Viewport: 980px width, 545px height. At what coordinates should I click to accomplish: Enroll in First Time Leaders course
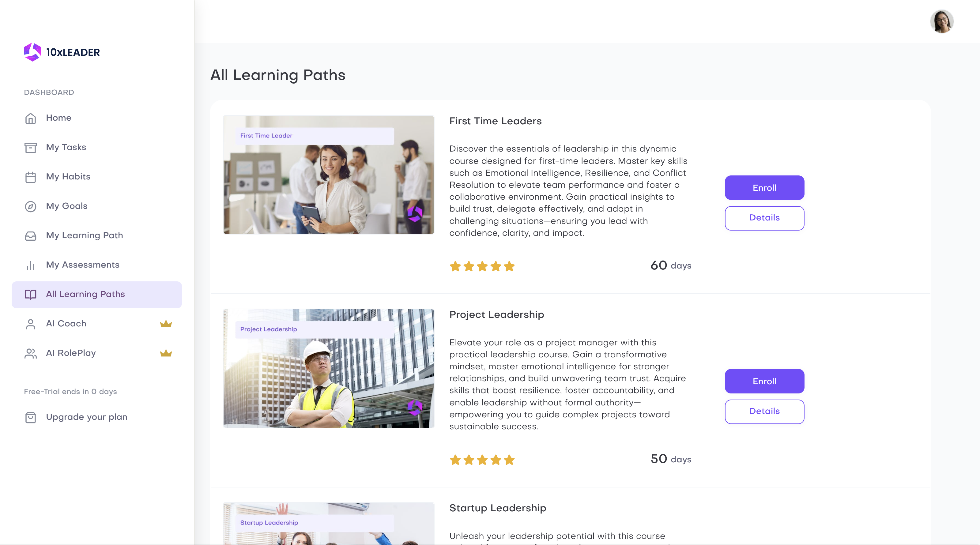coord(764,187)
